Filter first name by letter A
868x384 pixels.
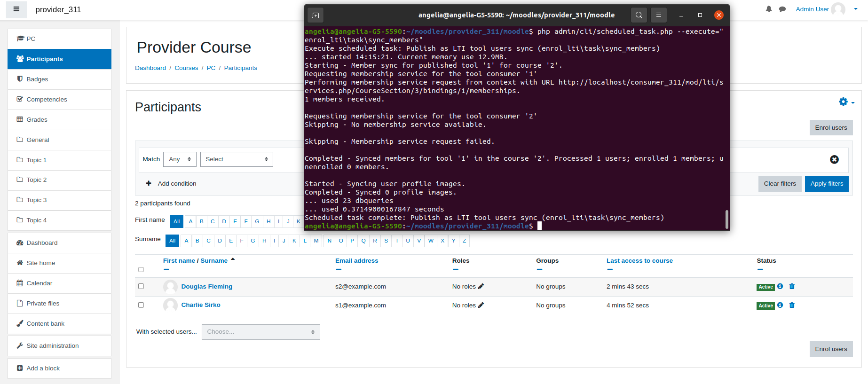[190, 221]
